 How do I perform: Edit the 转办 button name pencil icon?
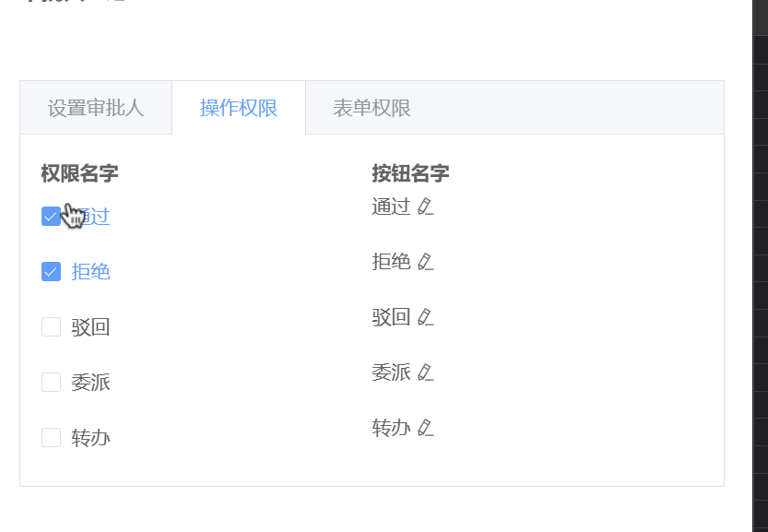pos(426,428)
